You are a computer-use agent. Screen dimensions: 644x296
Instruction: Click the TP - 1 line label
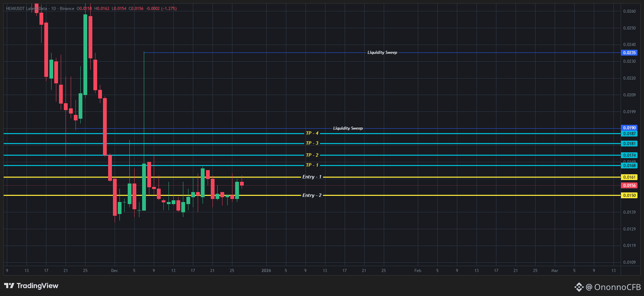click(x=312, y=165)
